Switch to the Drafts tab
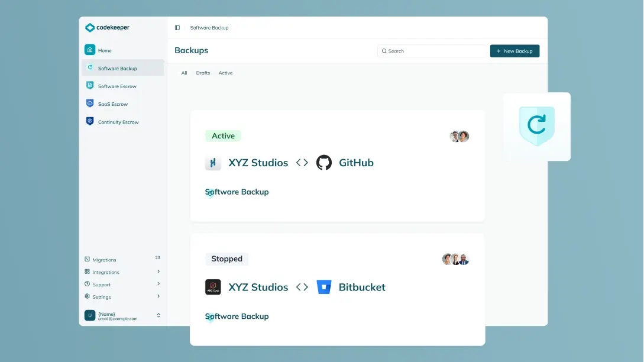 click(x=203, y=73)
